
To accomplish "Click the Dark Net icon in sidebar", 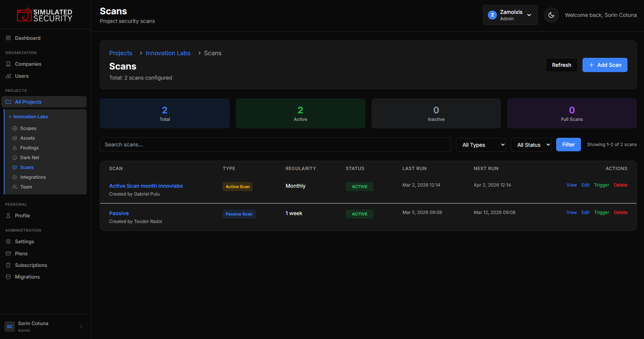I will (x=15, y=158).
